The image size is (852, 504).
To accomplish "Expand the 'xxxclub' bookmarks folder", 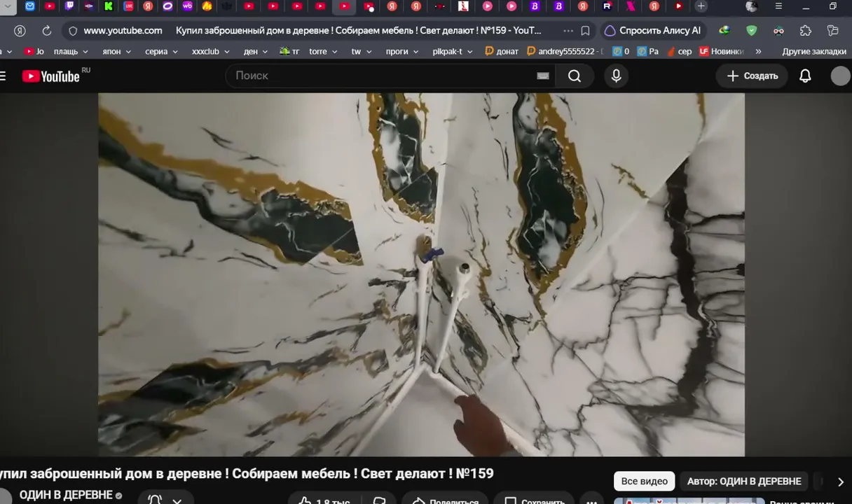I will coord(210,52).
